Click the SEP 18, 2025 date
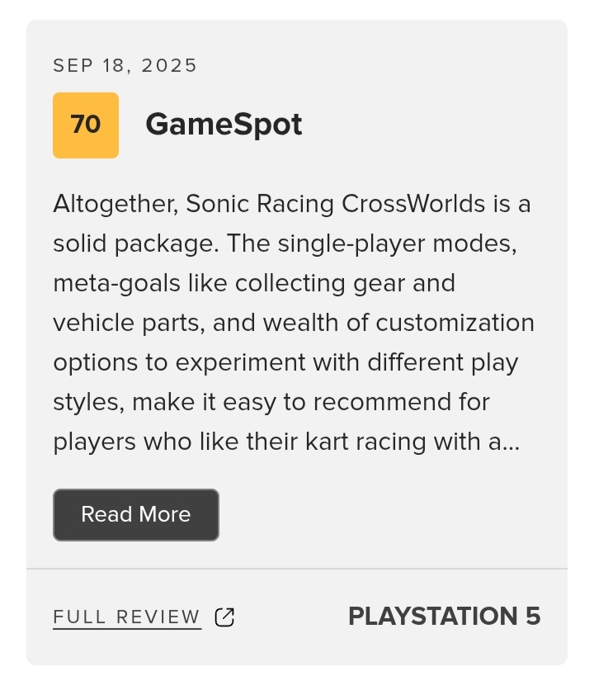 pos(125,66)
